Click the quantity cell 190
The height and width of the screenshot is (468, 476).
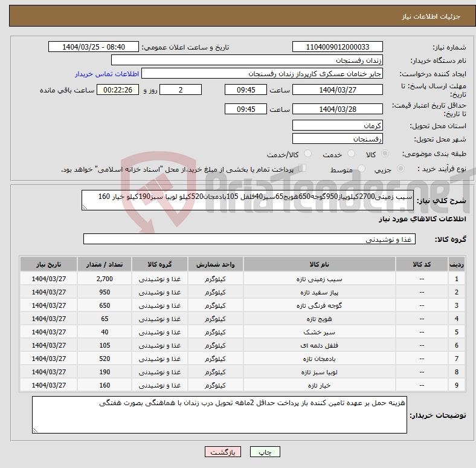[x=105, y=372]
